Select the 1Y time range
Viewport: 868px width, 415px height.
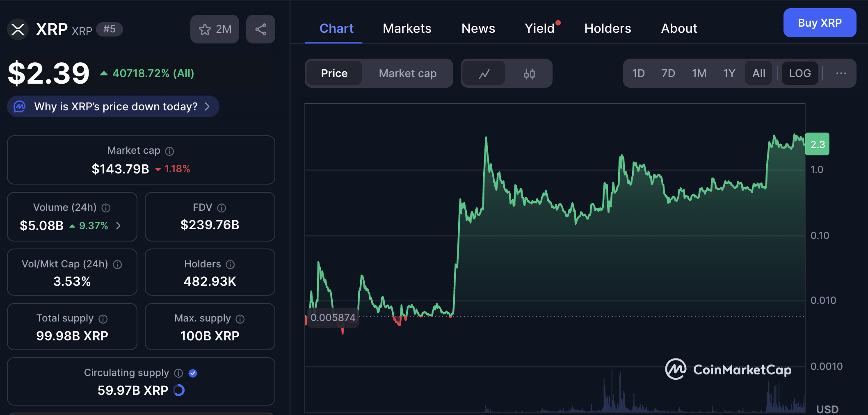pos(729,73)
